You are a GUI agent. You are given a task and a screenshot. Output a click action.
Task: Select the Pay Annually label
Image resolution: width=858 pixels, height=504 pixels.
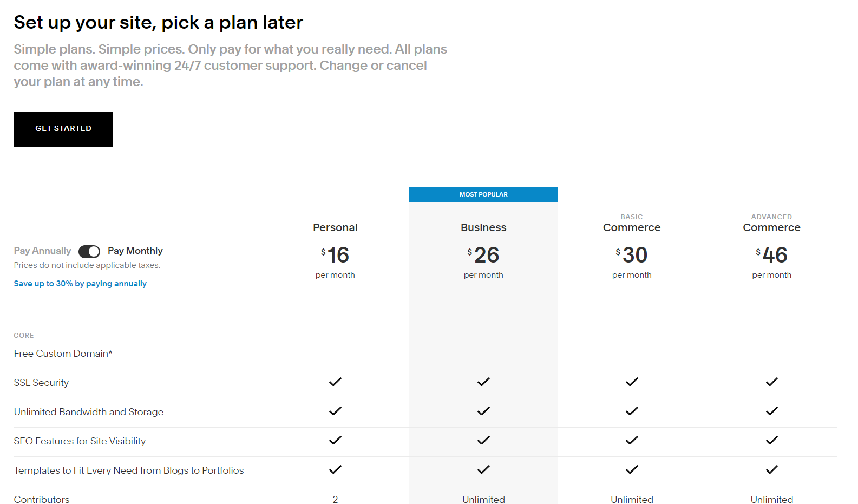point(42,251)
